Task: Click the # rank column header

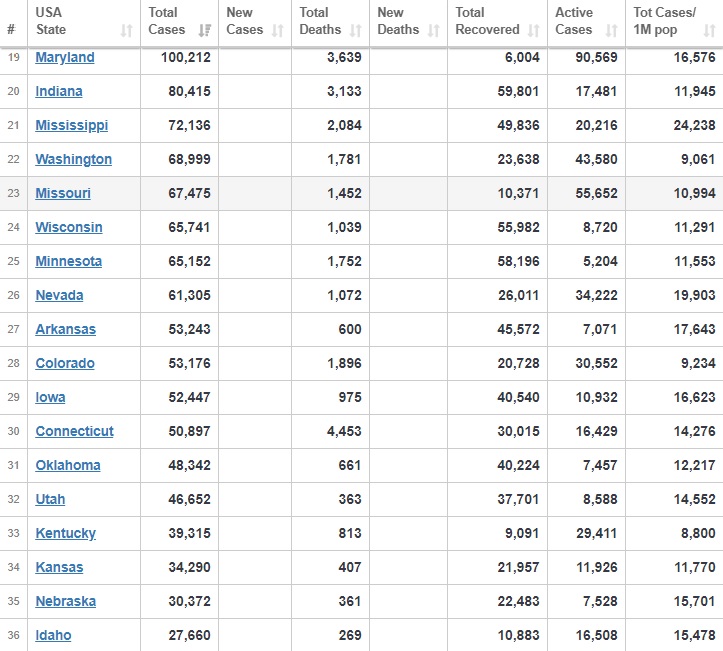Action: (x=11, y=30)
